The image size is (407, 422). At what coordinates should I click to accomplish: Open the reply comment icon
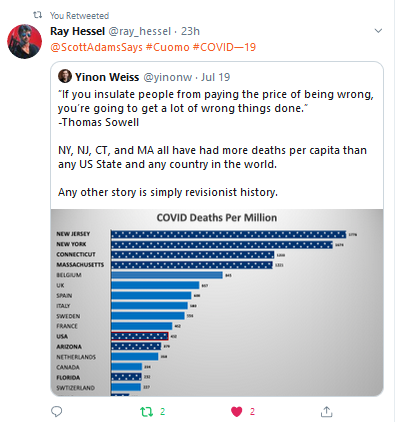[57, 412]
